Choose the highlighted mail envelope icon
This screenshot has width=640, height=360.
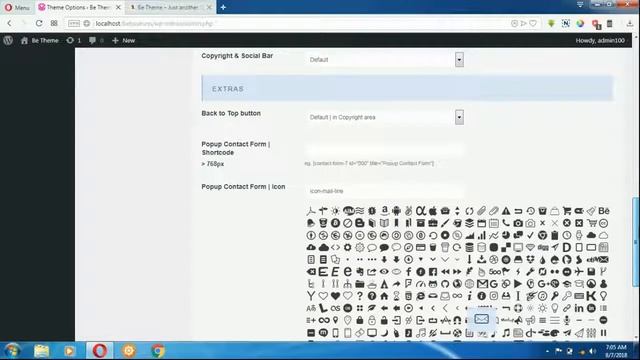tap(482, 319)
